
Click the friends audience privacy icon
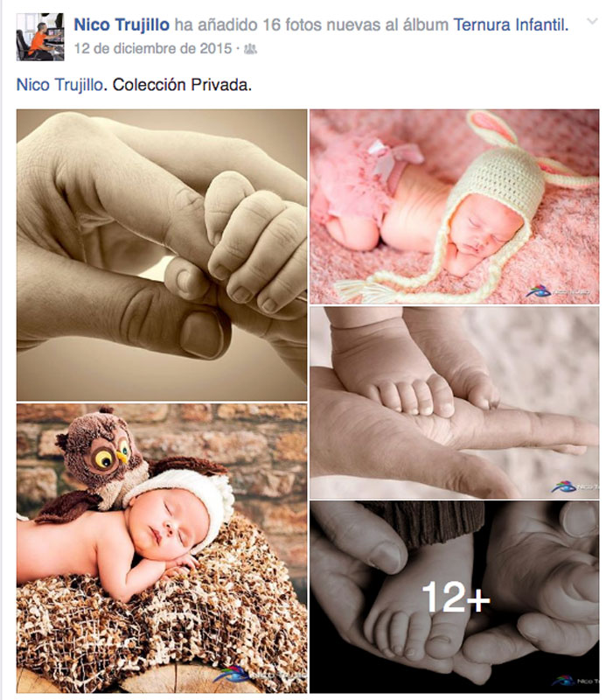click(x=250, y=49)
